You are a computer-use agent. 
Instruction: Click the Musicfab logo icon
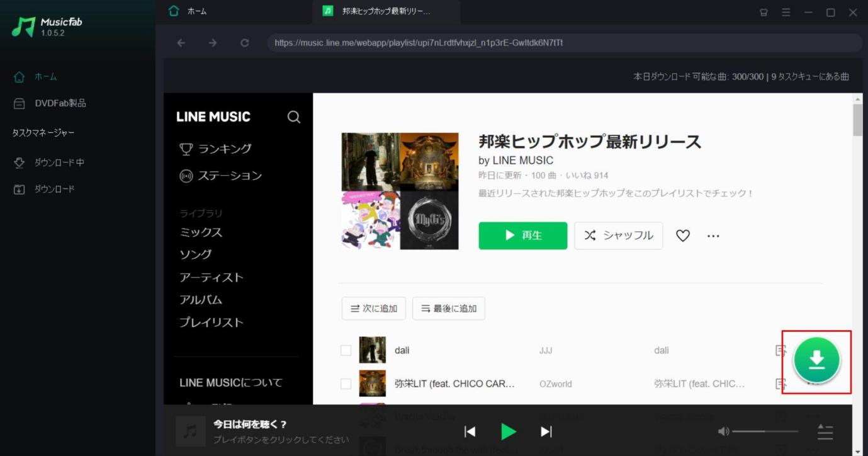point(23,26)
